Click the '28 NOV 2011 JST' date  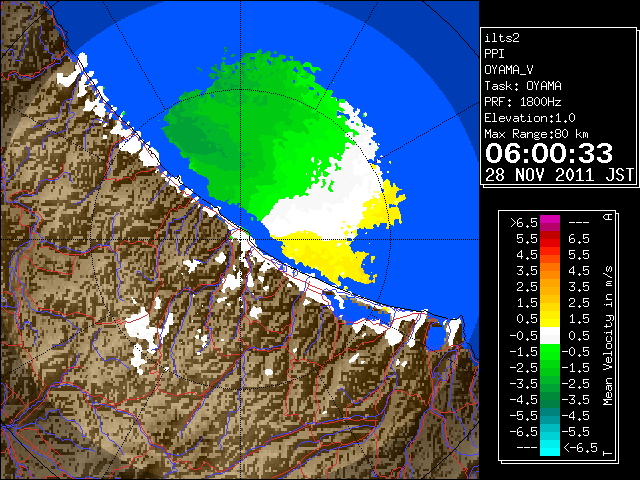point(559,175)
